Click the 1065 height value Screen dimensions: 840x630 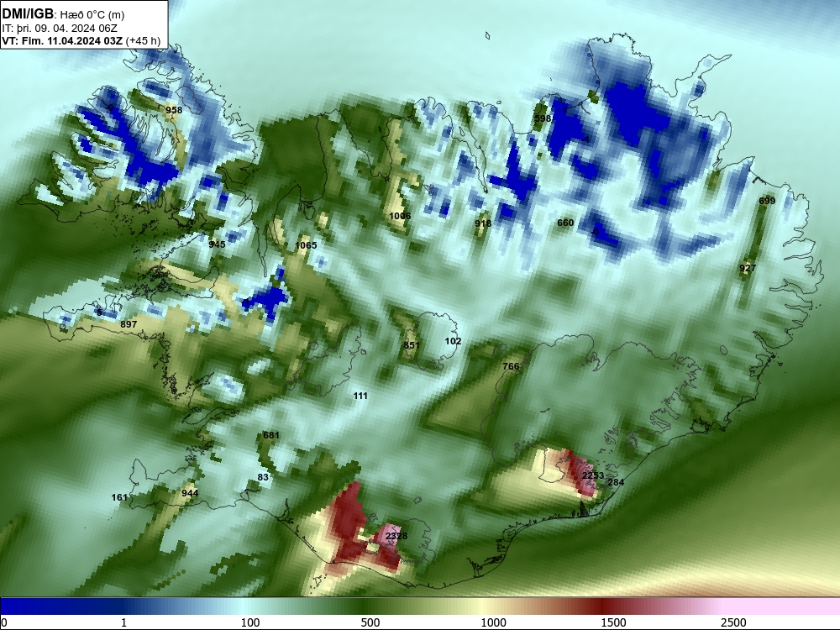306,245
